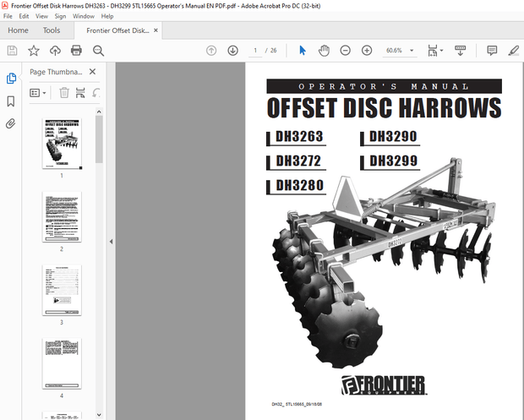This screenshot has width=524, height=420.
Task: Click the page number input field
Action: pos(255,51)
